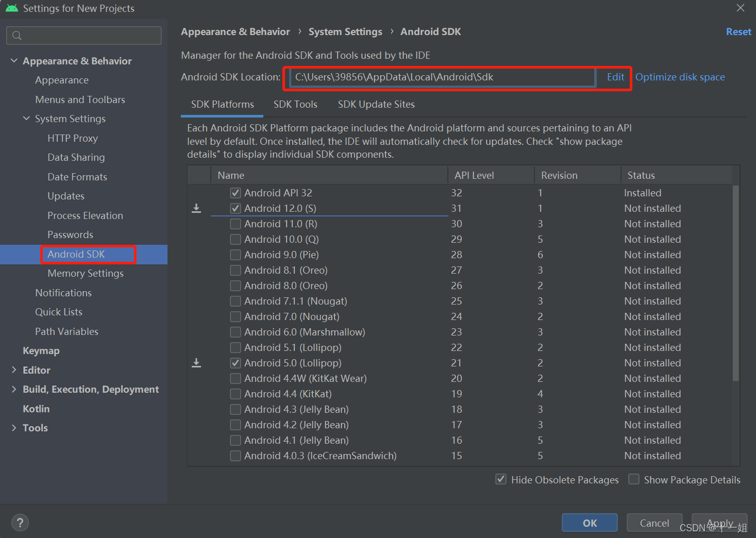Click the Apply button
Image resolution: width=756 pixels, height=538 pixels.
(719, 523)
